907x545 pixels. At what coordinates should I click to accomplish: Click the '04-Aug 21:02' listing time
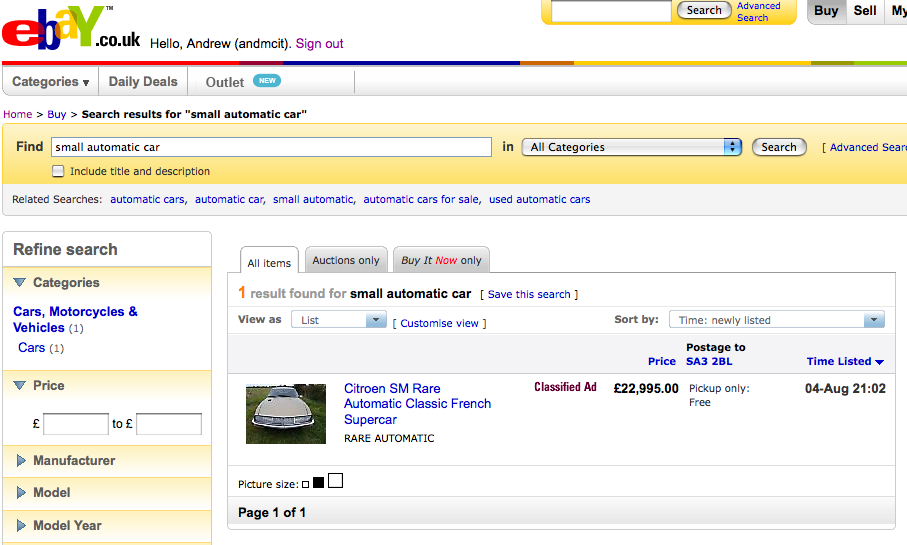click(x=845, y=388)
